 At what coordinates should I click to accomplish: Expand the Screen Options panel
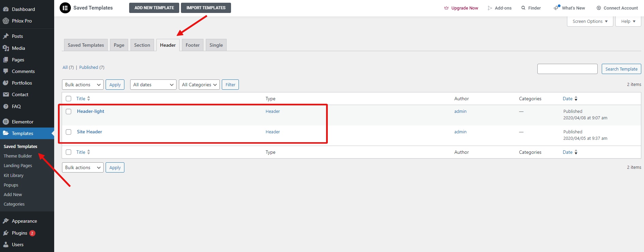tap(590, 21)
